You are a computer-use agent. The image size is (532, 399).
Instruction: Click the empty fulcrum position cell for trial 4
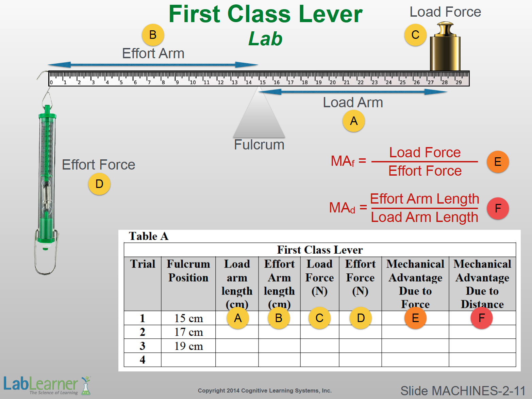tap(188, 360)
